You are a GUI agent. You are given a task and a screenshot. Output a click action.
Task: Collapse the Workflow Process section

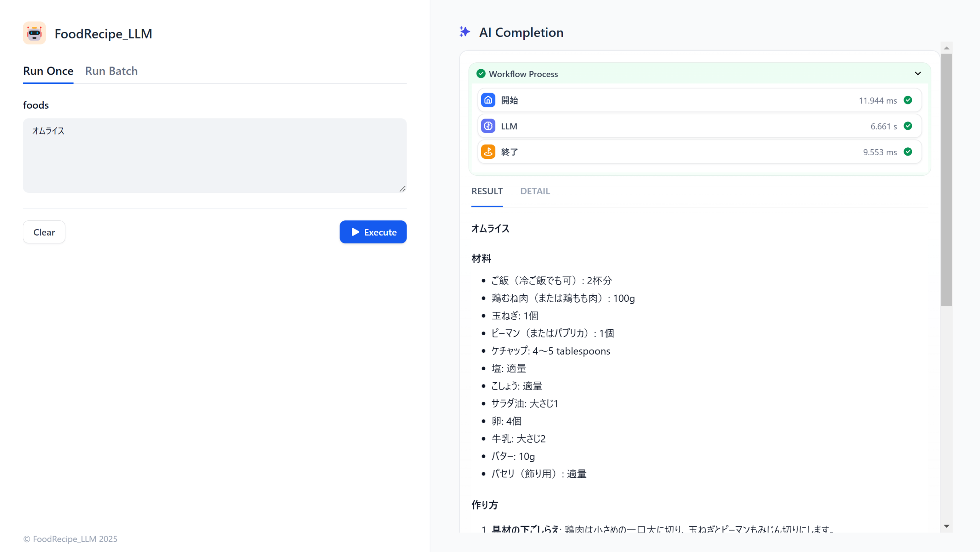[918, 73]
